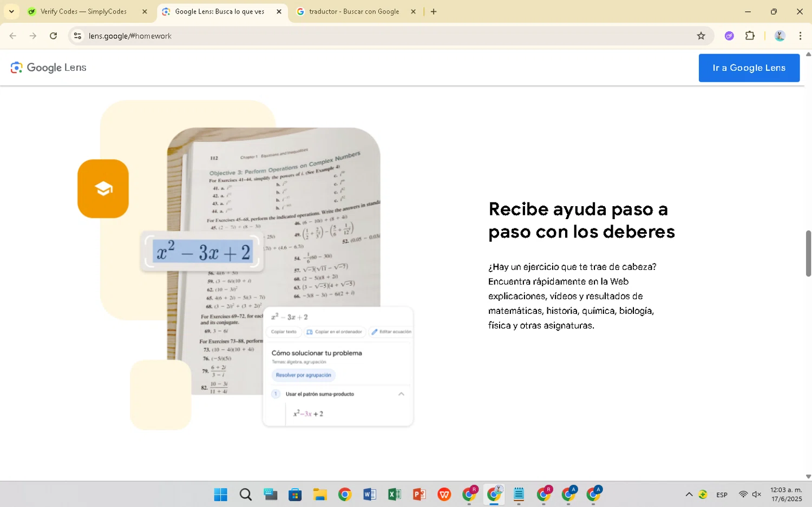This screenshot has width=812, height=507.
Task: Click the Google Lens logo
Action: 49,68
